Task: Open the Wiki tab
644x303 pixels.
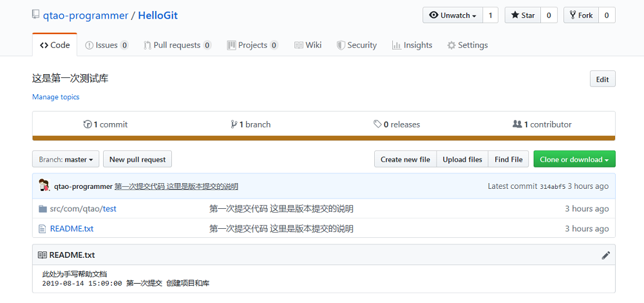Action: click(308, 45)
